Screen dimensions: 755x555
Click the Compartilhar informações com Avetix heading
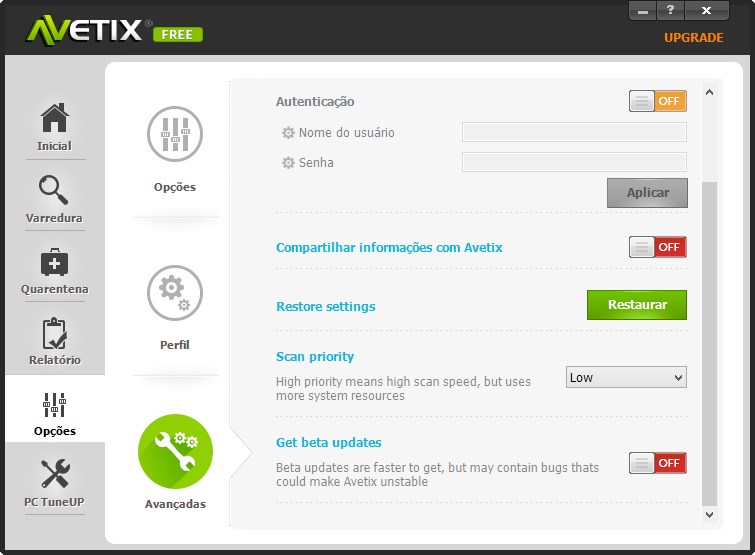point(389,247)
